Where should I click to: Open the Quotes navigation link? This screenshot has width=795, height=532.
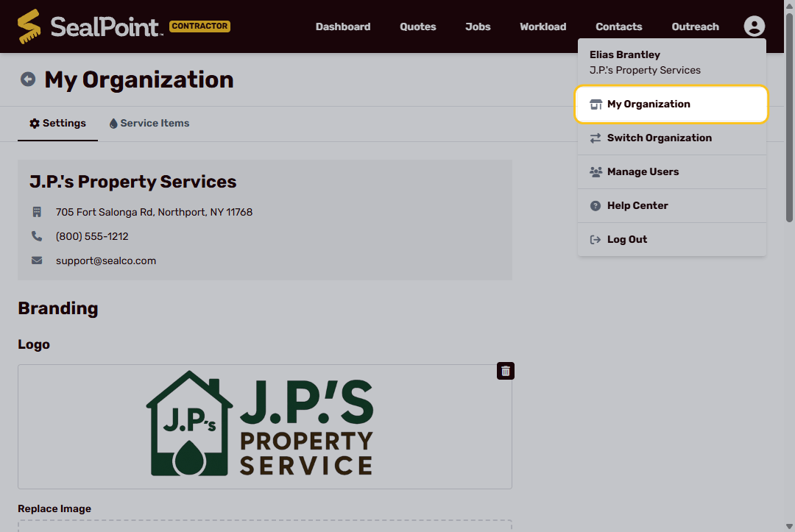418,26
